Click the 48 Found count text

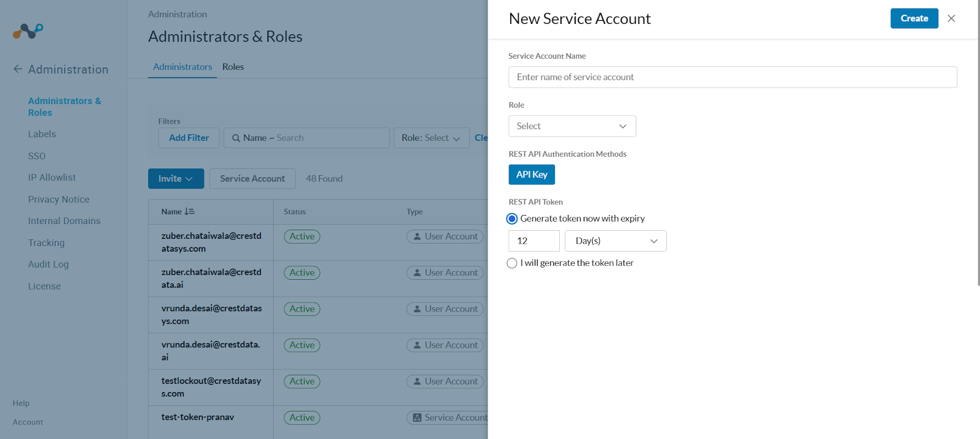click(x=324, y=179)
